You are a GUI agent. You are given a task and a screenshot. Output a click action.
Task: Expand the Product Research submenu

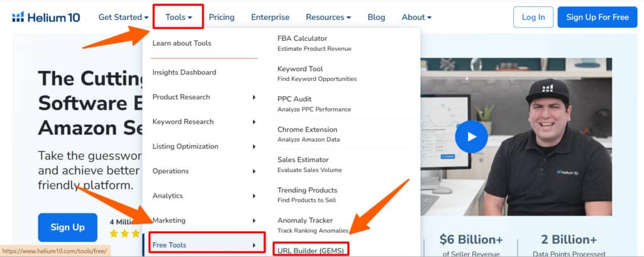point(204,97)
